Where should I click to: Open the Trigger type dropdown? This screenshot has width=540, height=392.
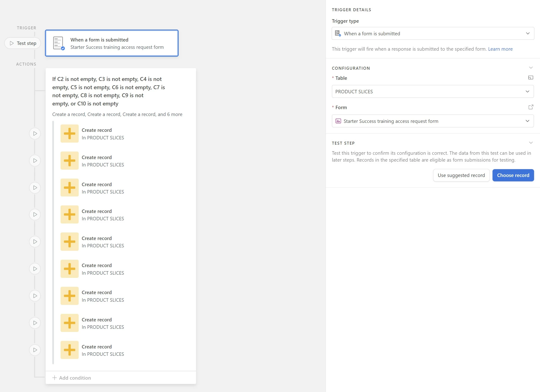pos(433,33)
